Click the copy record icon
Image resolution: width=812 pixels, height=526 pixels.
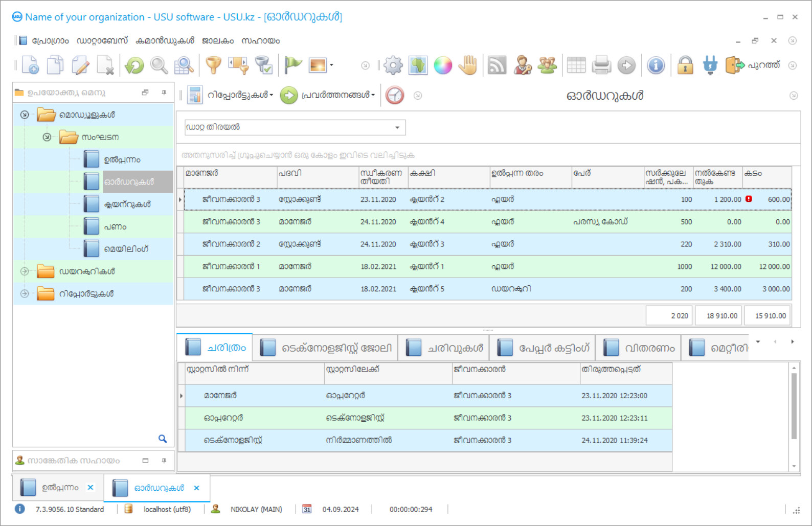pyautogui.click(x=55, y=65)
